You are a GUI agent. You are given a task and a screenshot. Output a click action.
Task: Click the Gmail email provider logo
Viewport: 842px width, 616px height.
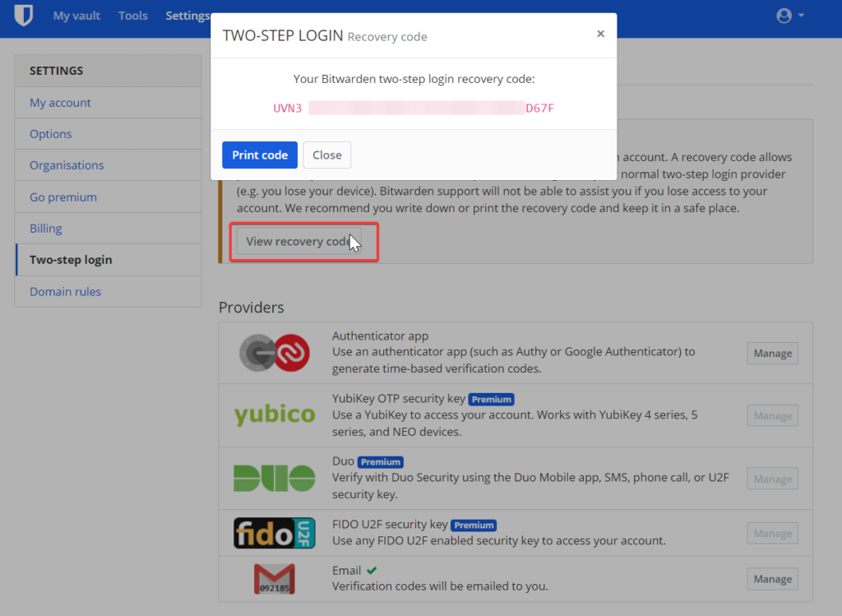coord(275,579)
